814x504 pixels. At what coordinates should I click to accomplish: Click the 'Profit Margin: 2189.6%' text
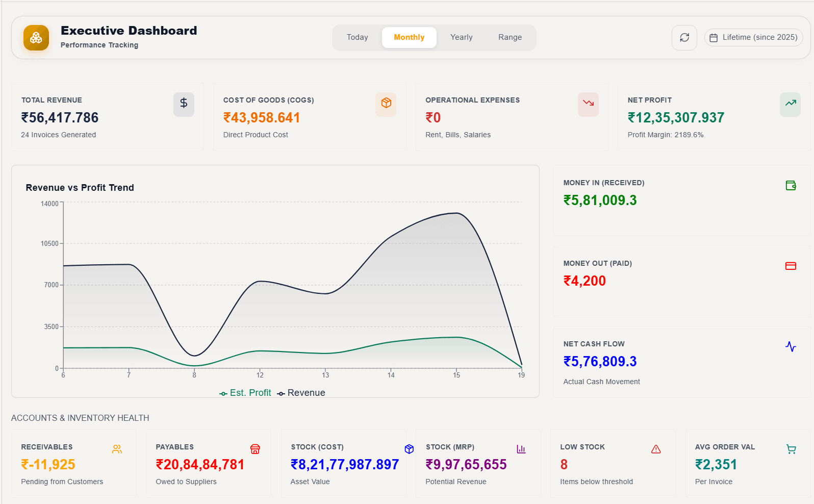coord(666,135)
